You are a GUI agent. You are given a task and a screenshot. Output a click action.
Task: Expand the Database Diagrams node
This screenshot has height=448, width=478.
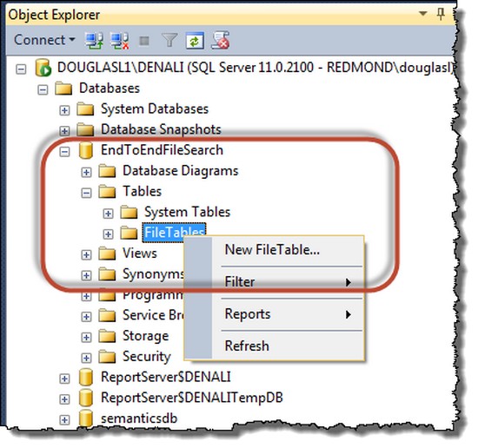86,172
